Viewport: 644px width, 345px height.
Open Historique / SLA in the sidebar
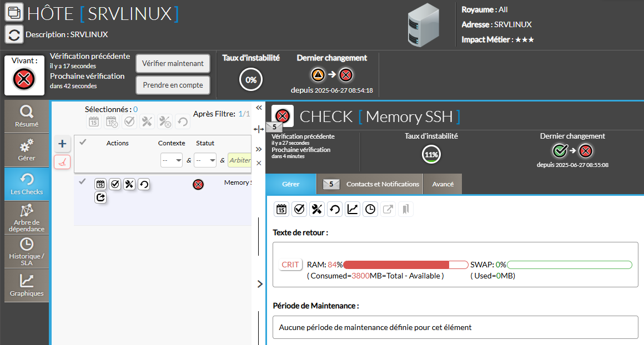pyautogui.click(x=27, y=251)
